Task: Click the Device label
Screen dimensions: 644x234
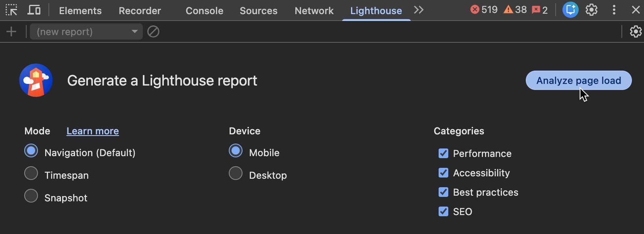Action: (245, 131)
